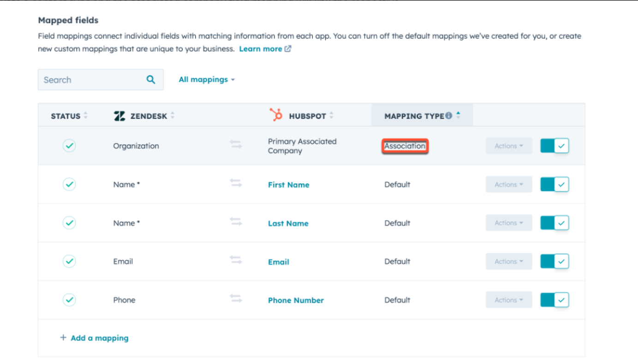This screenshot has height=364, width=638.
Task: Open Actions dropdown for the Email row
Action: [509, 262]
